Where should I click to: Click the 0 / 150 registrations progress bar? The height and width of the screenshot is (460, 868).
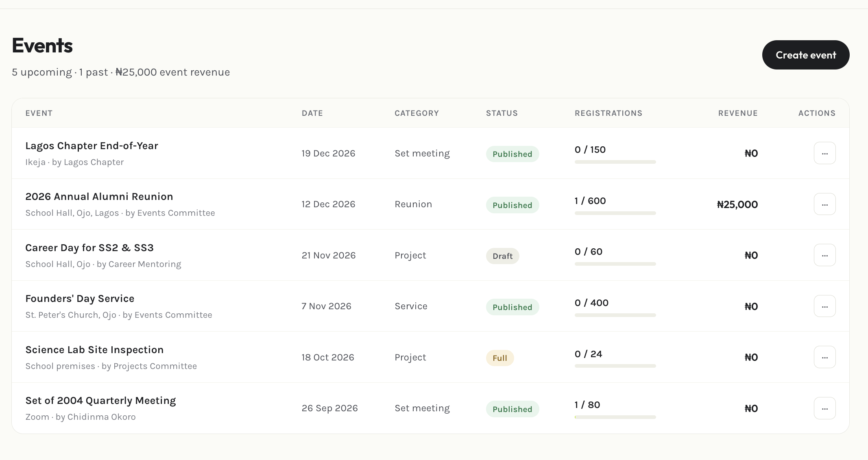tap(615, 162)
